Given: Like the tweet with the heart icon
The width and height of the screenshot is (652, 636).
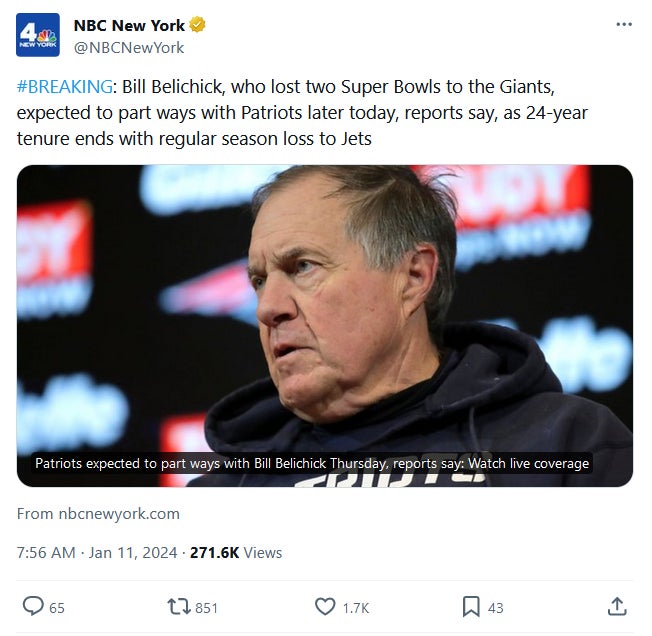Looking at the screenshot, I should point(325,606).
